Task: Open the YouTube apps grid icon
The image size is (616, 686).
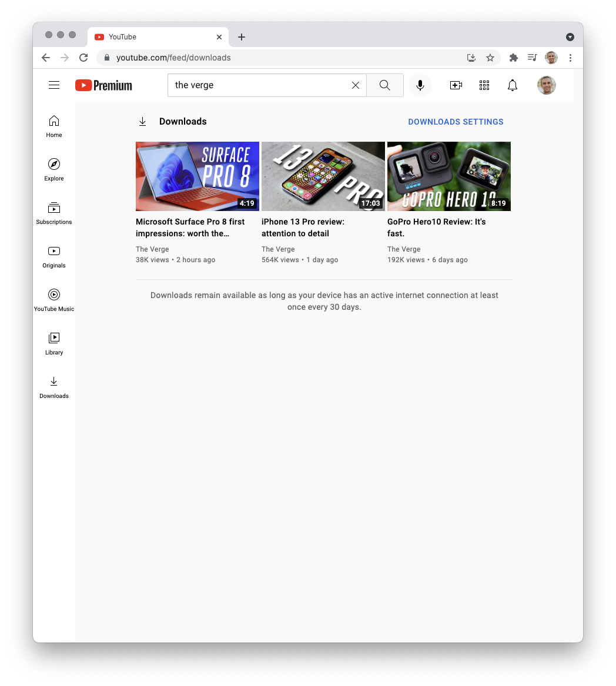Action: (484, 85)
